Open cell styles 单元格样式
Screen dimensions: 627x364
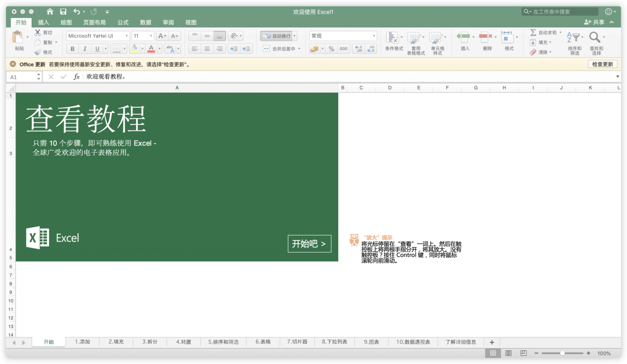(x=437, y=43)
